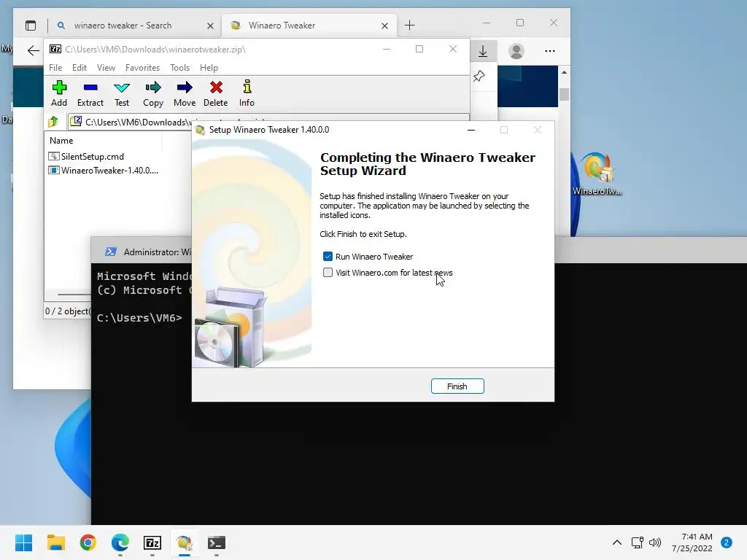
Task: Open the Windows Start menu
Action: pos(24,542)
